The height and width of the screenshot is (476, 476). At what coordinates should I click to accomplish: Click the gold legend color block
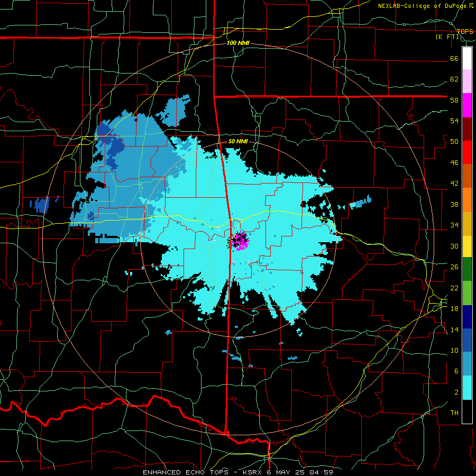[467, 224]
